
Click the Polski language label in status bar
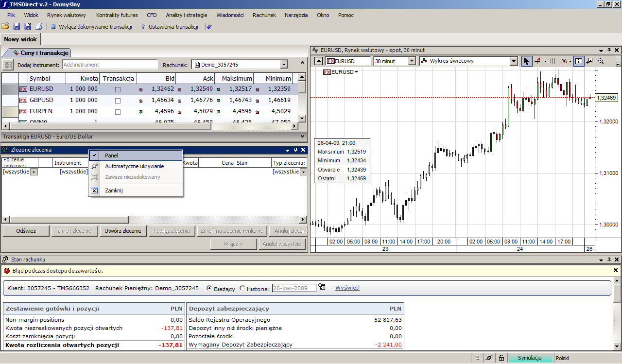click(x=562, y=358)
